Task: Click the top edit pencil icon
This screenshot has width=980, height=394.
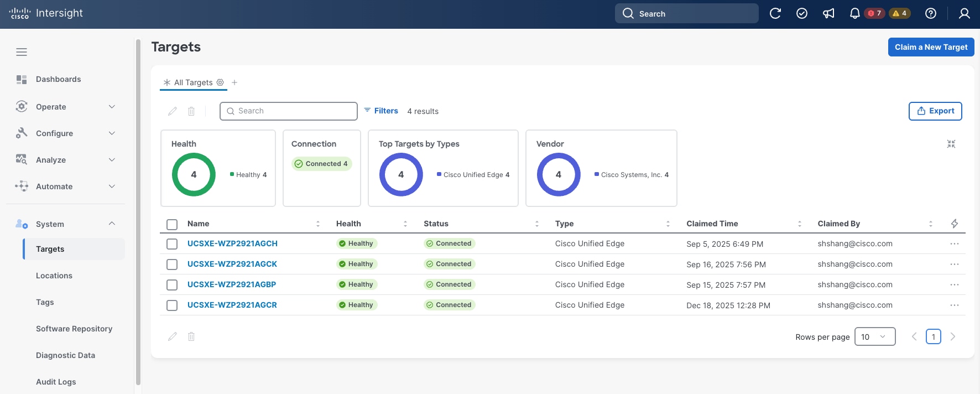Action: 173,111
